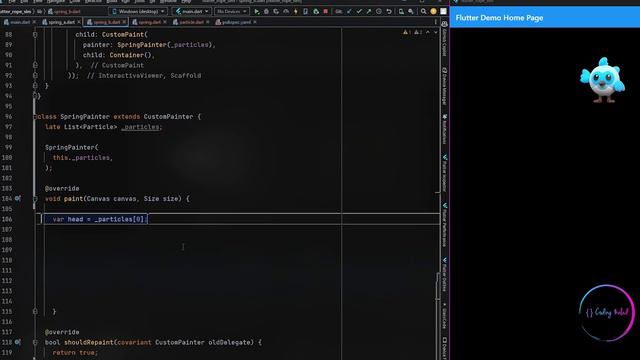640x360 pixels.
Task: Open the Flutter Inspector side panel
Action: [444, 173]
